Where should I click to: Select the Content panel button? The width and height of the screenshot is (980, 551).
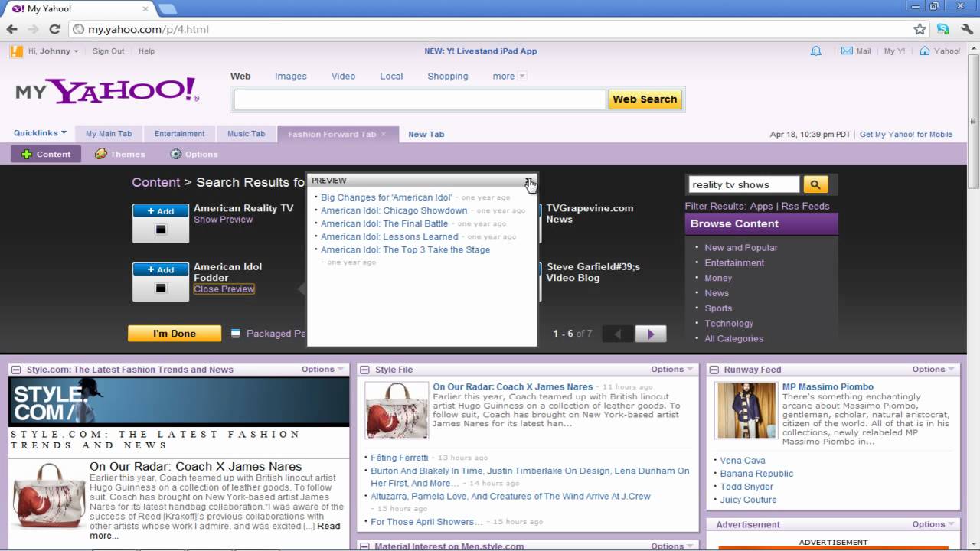[x=46, y=154]
